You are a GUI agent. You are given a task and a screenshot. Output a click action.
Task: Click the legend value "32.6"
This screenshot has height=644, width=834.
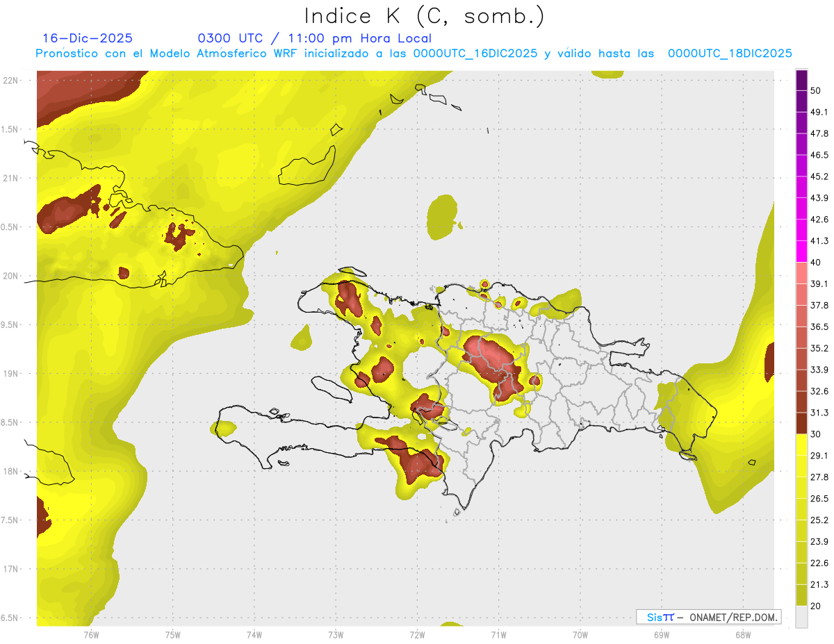(x=819, y=391)
